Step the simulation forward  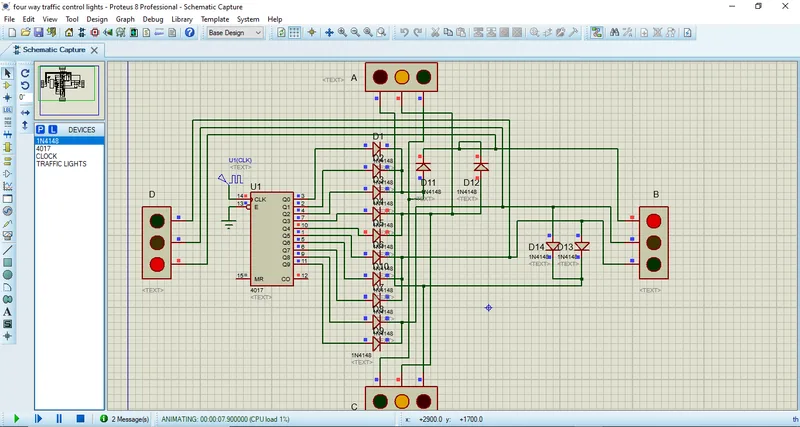tap(38, 419)
